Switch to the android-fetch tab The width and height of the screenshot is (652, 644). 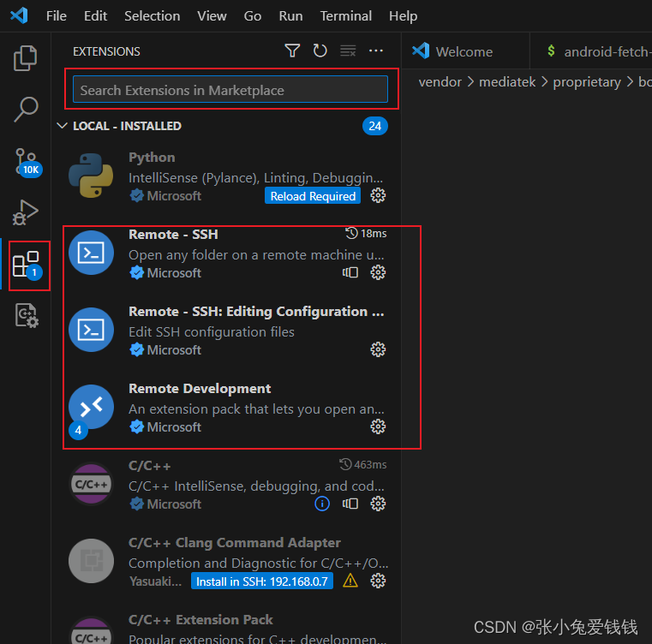tap(593, 51)
